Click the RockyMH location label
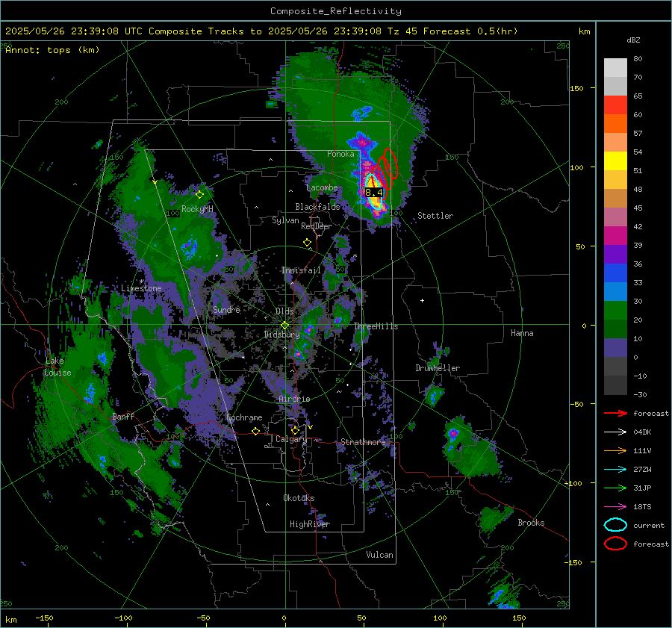This screenshot has width=672, height=628. pos(197,209)
